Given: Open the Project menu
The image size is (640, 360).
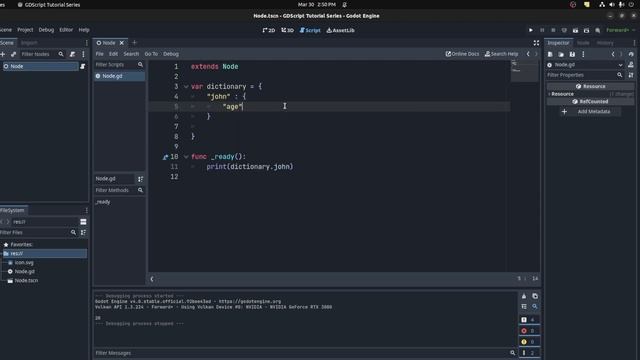Looking at the screenshot, I should pyautogui.click(x=25, y=30).
